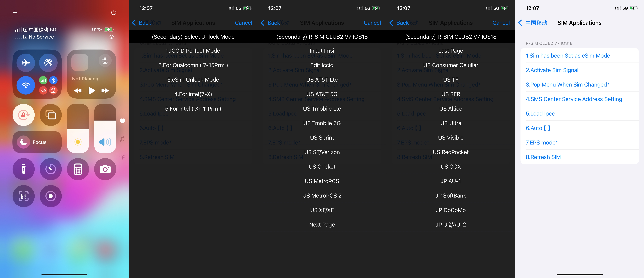
Task: Toggle the red satellite icon button
Action: pos(53,90)
